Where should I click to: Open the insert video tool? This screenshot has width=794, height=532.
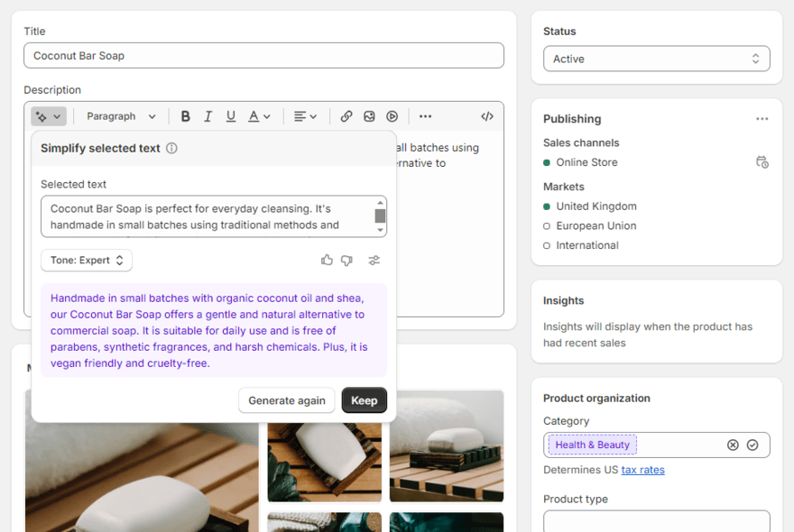392,115
